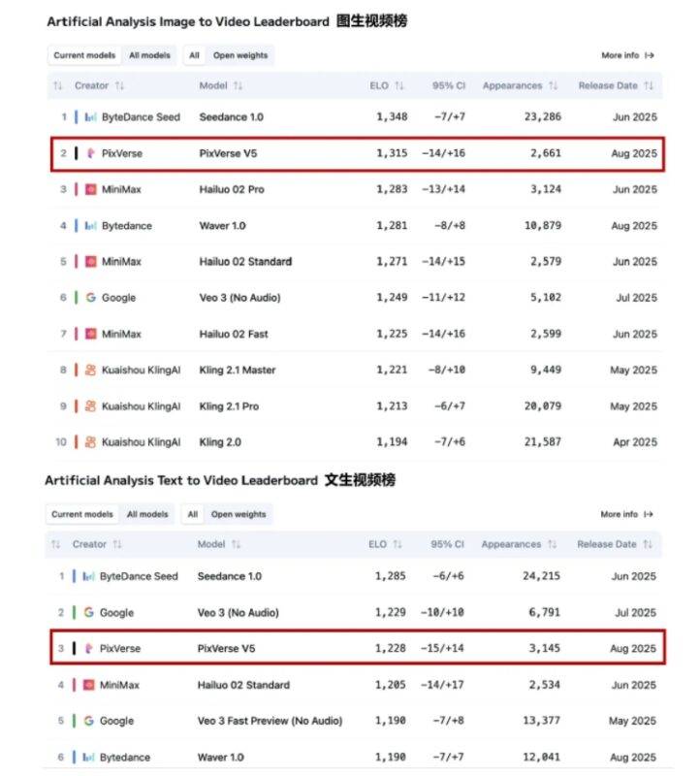This screenshot has width=700, height=776.
Task: Click Hailuo 02 Pro model name
Action: pos(232,189)
